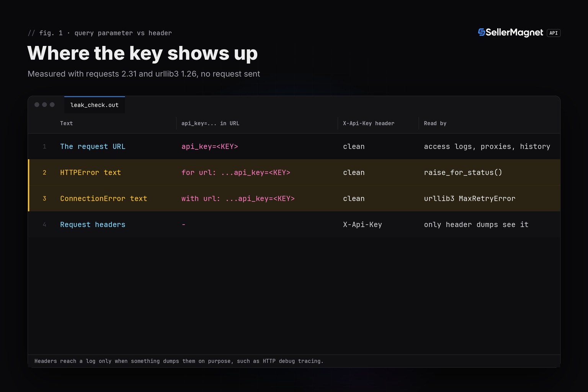The height and width of the screenshot is (392, 588).
Task: Click the "Where the key shows up" heading
Action: tap(142, 53)
